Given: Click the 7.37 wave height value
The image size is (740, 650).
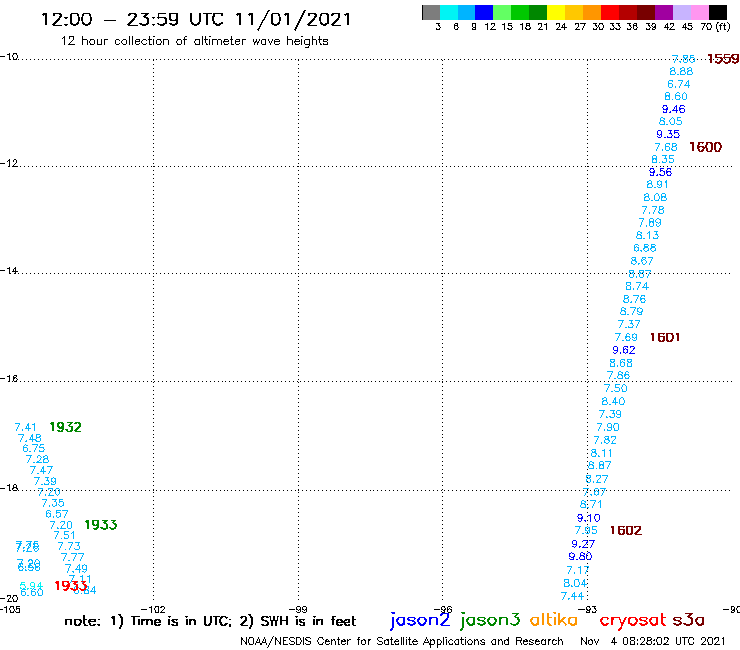Looking at the screenshot, I should point(629,324).
